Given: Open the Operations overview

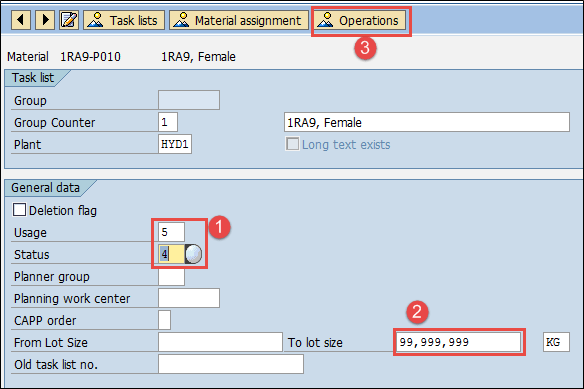Looking at the screenshot, I should (361, 20).
